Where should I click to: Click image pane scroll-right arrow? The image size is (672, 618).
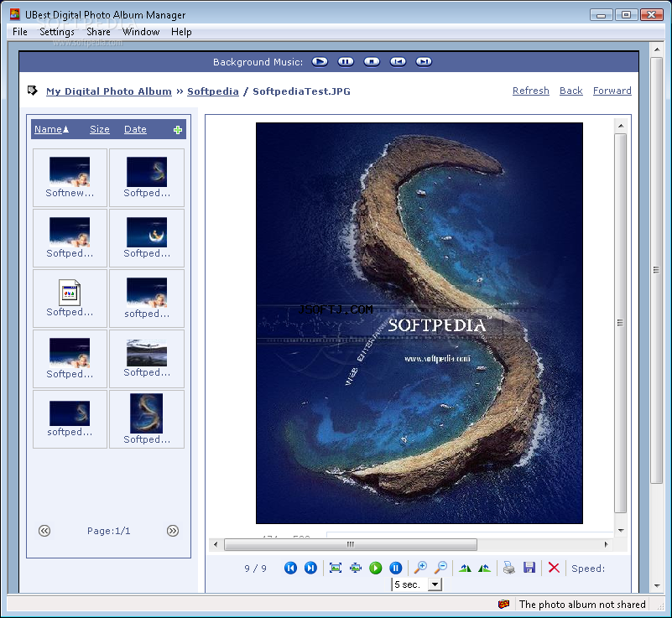pos(606,544)
